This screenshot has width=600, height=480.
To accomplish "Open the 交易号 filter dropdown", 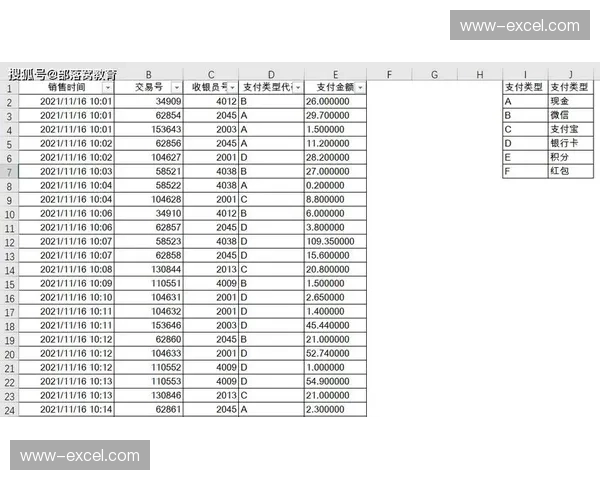I will [176, 88].
